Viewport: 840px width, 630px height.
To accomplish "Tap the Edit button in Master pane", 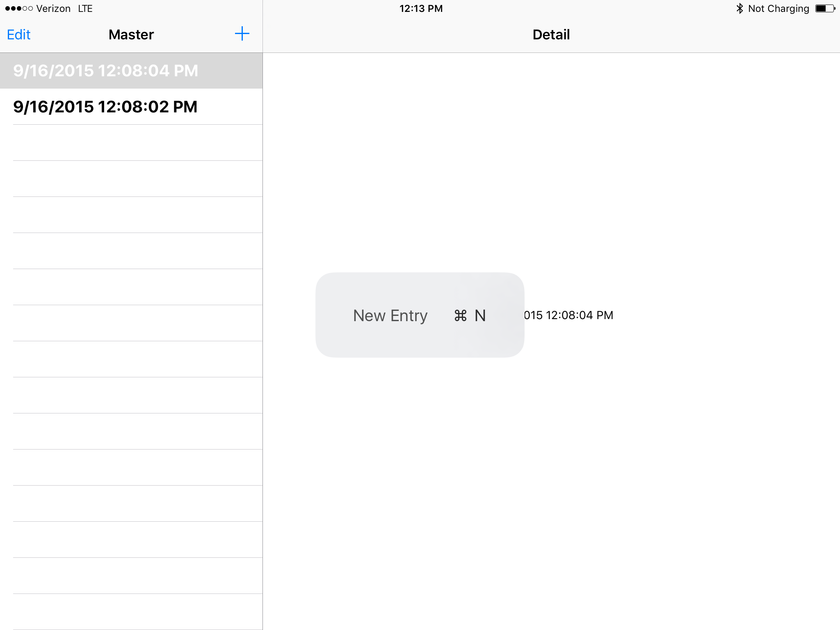I will click(x=18, y=34).
